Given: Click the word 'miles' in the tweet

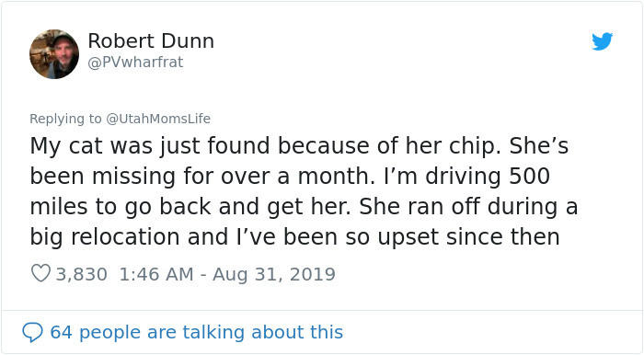Looking at the screenshot, I should coord(58,206).
